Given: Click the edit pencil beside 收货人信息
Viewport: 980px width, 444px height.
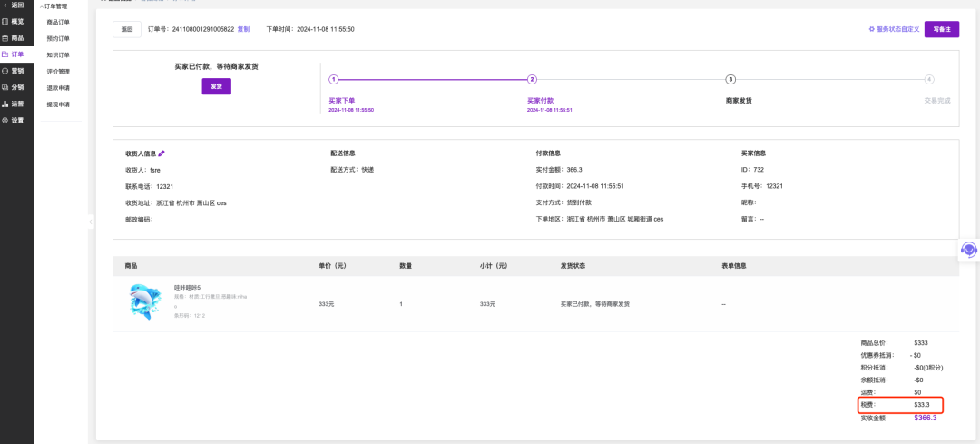Looking at the screenshot, I should tap(162, 154).
